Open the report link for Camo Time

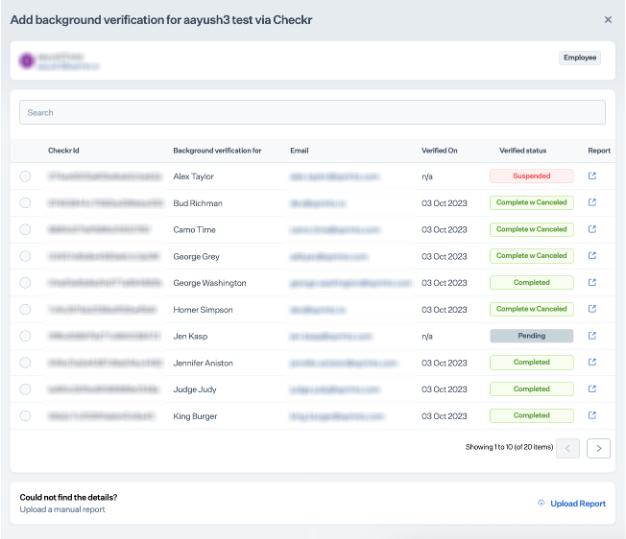click(592, 229)
